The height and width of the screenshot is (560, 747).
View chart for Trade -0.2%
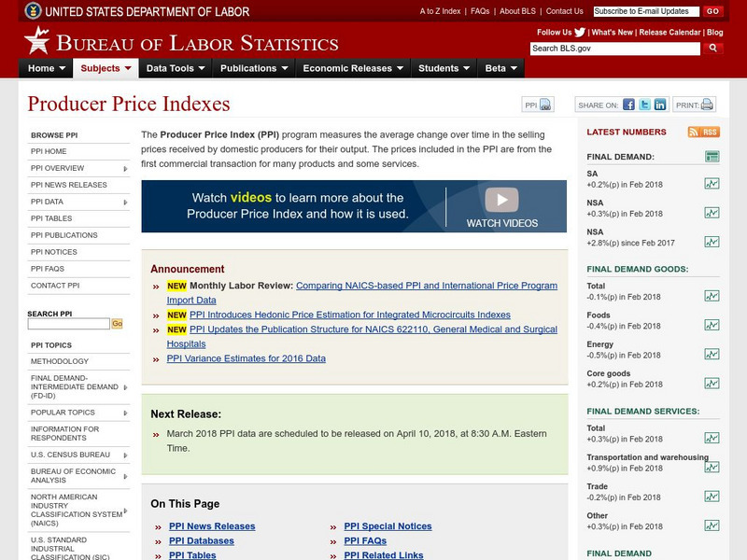tap(712, 497)
